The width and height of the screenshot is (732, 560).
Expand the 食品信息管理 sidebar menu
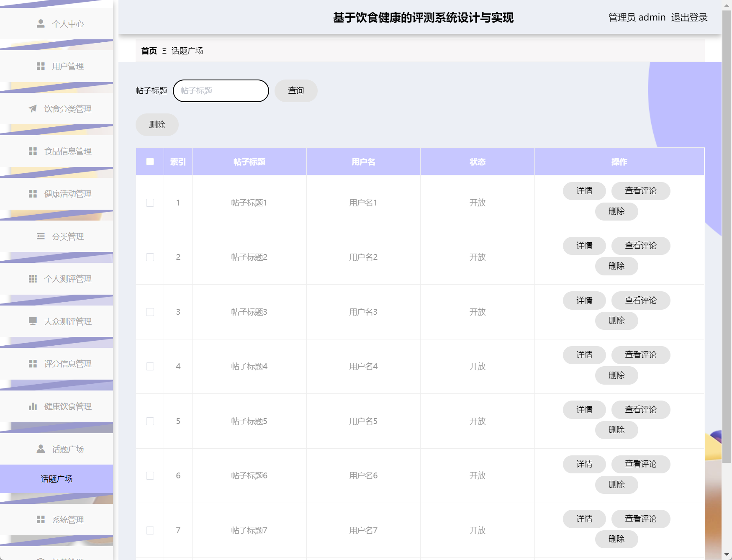pos(57,151)
